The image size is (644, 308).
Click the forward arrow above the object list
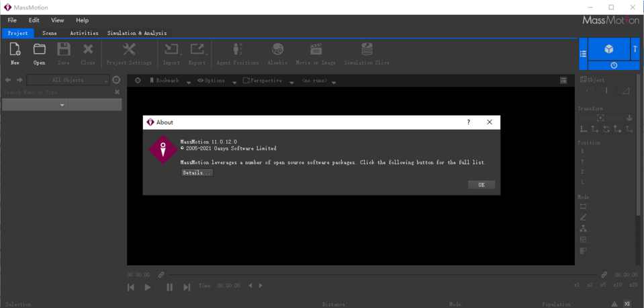pyautogui.click(x=19, y=80)
